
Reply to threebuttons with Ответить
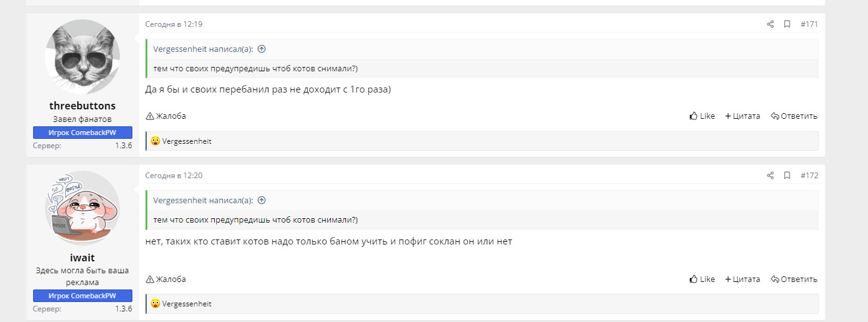[x=794, y=116]
